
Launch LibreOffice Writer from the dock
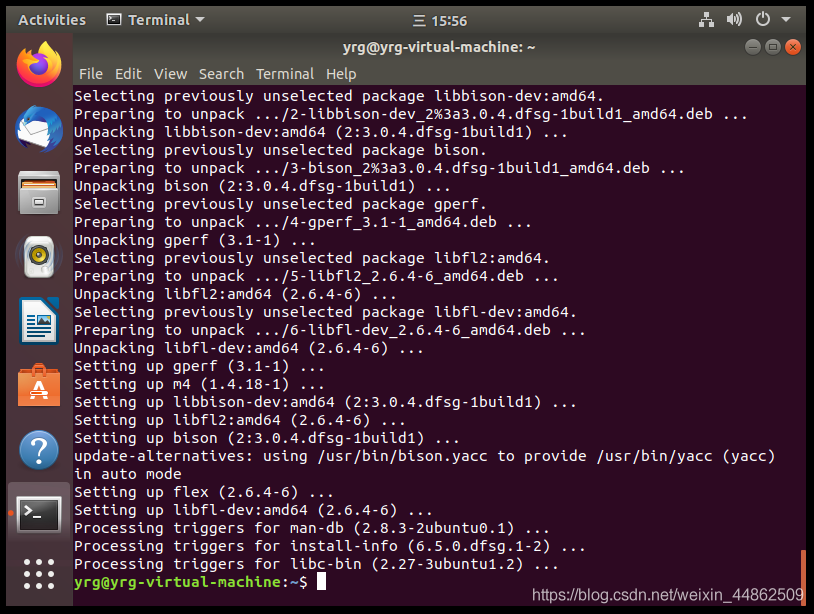click(x=39, y=321)
